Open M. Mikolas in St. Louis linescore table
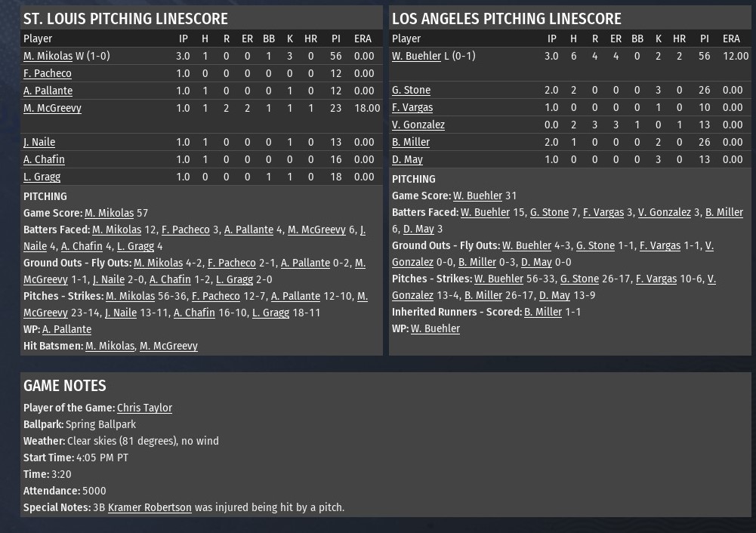The width and height of the screenshot is (756, 533). pyautogui.click(x=48, y=56)
